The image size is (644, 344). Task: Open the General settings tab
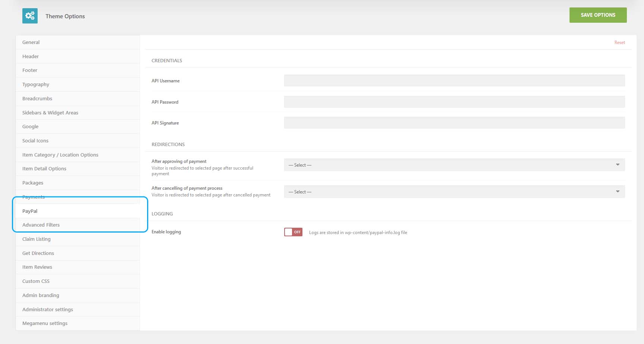coord(78,42)
